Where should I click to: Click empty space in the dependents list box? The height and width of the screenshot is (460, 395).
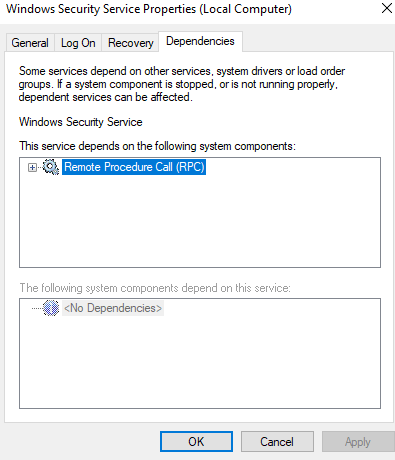200,363
